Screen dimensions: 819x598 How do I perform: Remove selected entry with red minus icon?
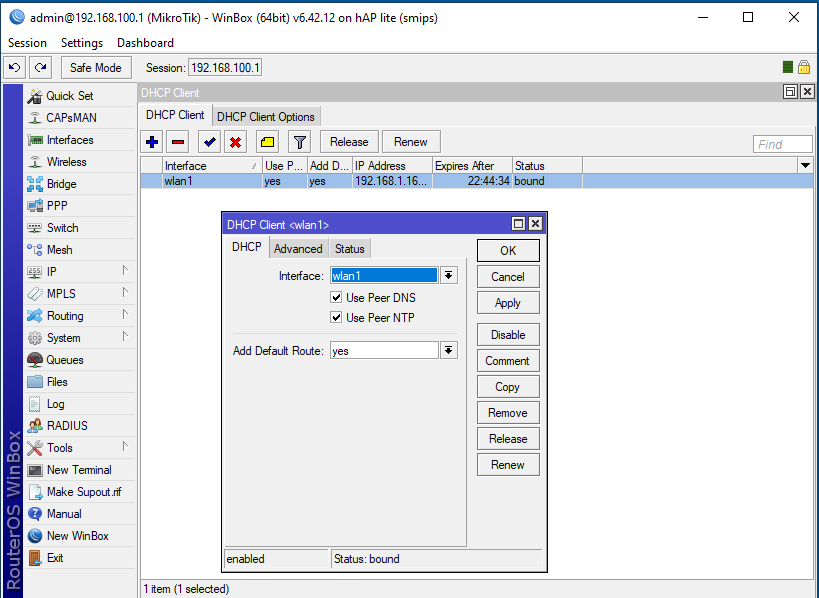(178, 142)
